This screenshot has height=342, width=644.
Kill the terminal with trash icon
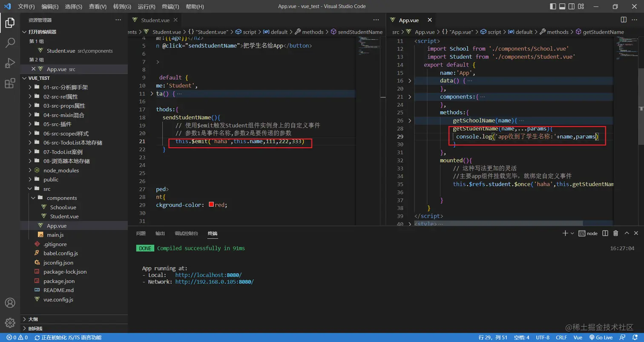click(615, 233)
